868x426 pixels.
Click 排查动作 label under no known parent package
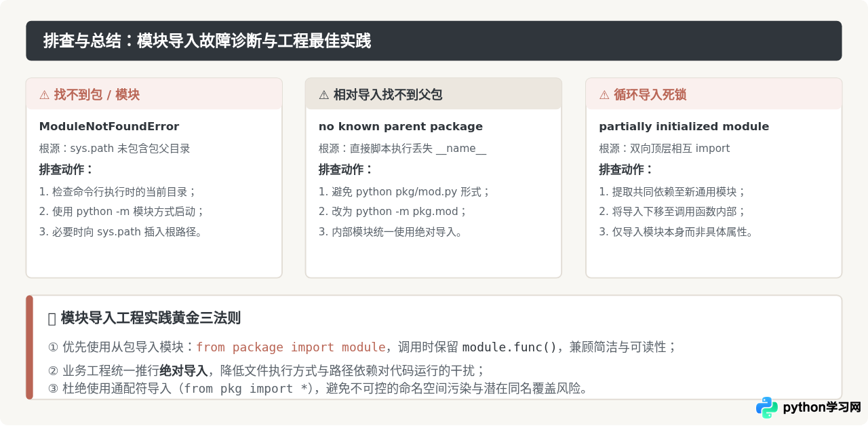pos(346,170)
